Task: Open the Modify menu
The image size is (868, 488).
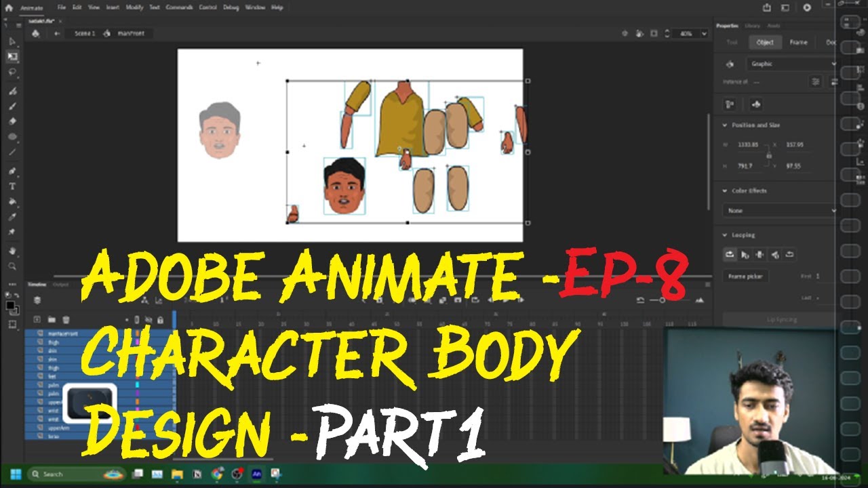Action: click(x=134, y=7)
